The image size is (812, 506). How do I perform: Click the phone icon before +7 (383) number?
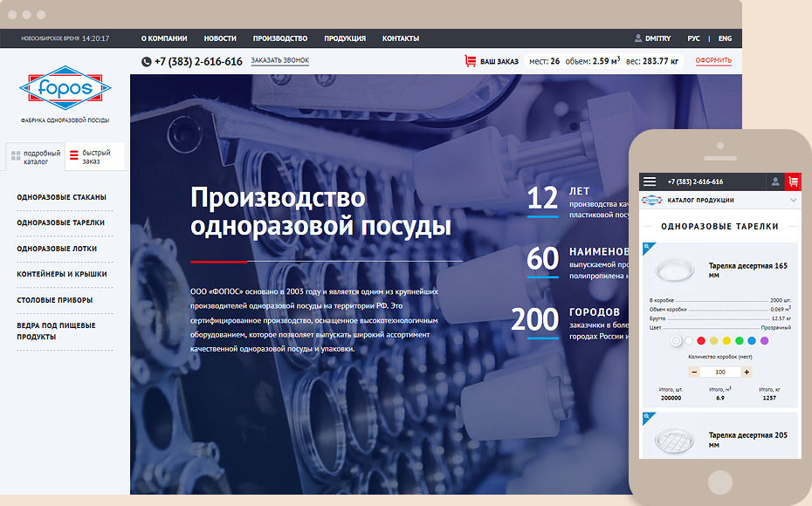click(x=146, y=61)
